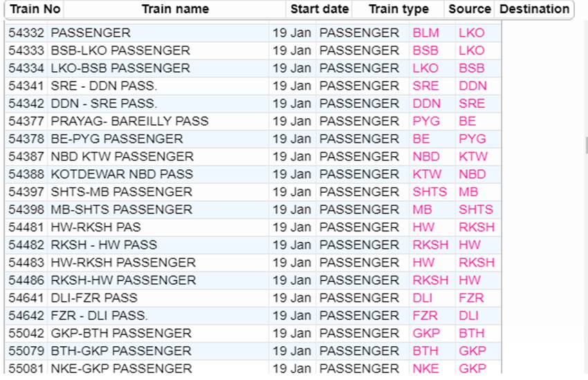Sort by the Train name column header
The height and width of the screenshot is (380, 588).
[x=175, y=9]
